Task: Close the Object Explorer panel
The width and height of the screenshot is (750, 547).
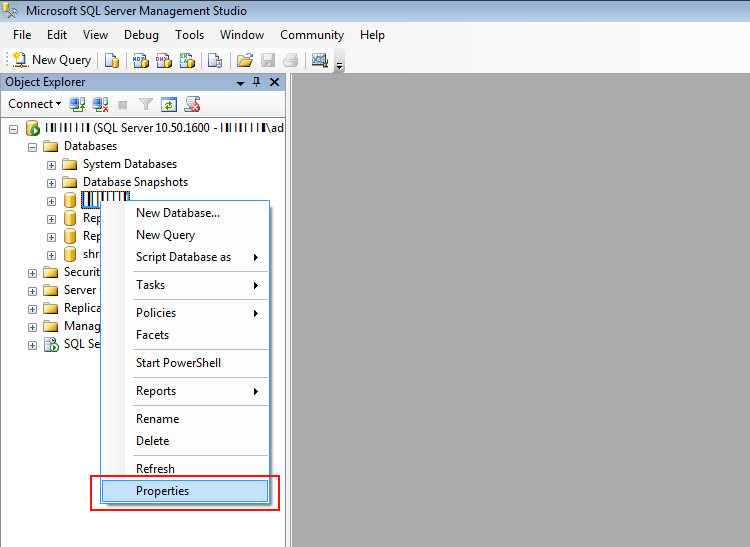Action: click(x=275, y=82)
